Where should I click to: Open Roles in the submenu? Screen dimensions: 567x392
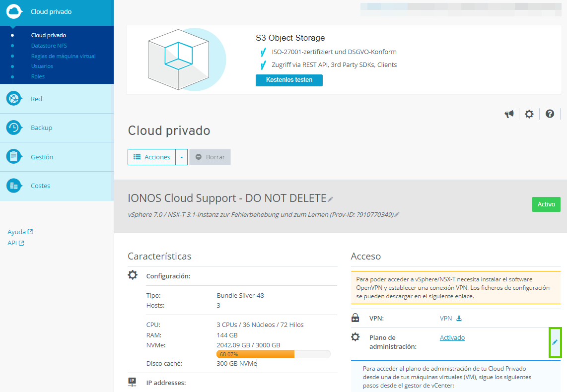[x=38, y=76]
